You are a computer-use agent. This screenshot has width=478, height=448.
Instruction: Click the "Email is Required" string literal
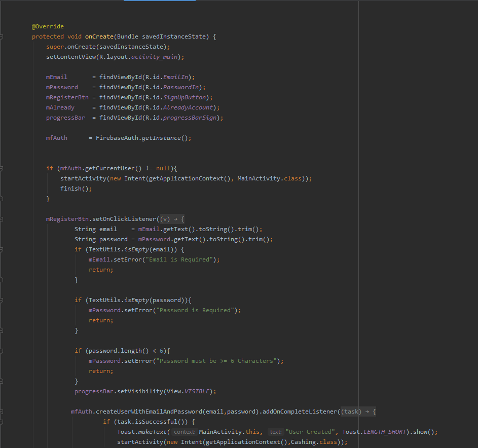point(179,259)
